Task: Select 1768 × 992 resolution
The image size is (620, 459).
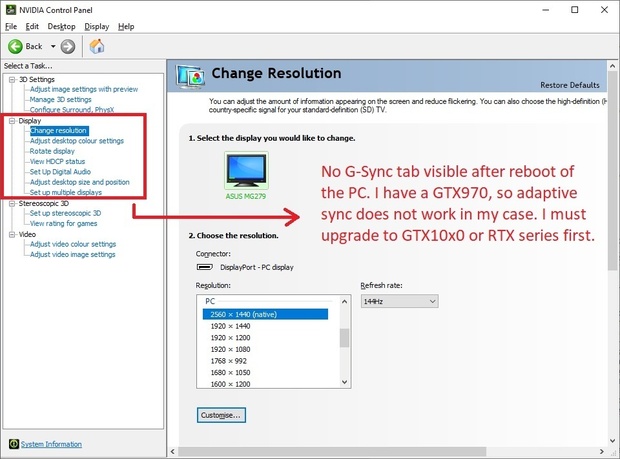Action: tap(229, 361)
